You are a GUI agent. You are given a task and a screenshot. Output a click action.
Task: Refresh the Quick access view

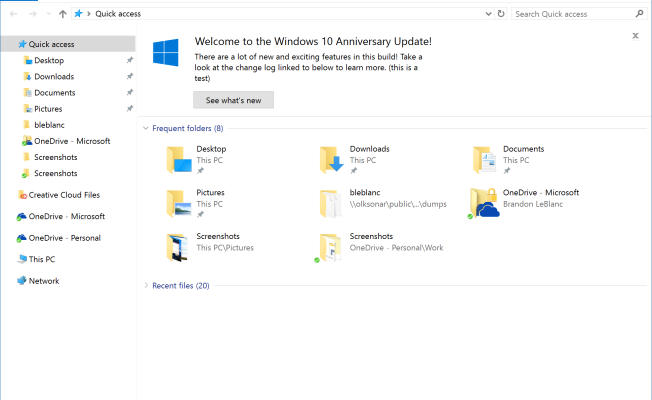pos(501,14)
